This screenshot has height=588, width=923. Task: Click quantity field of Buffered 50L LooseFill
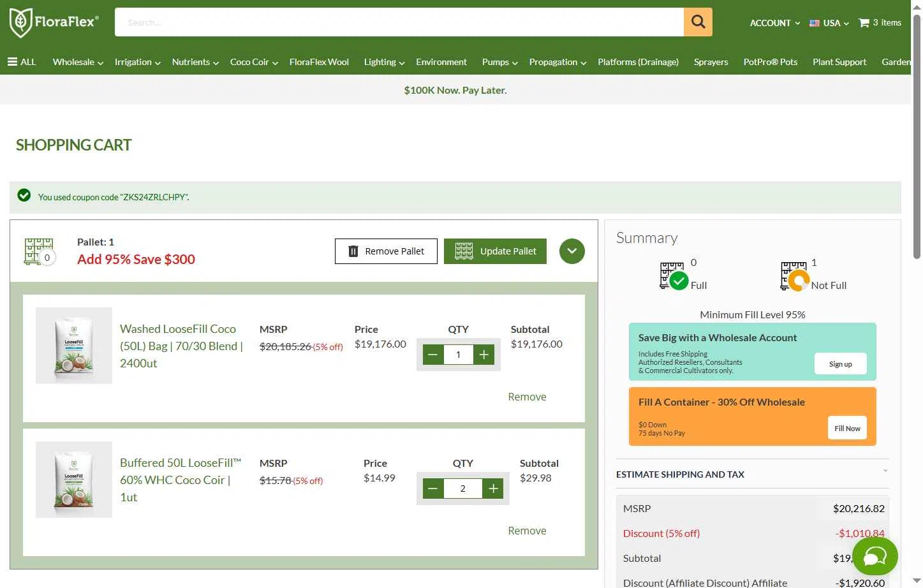463,489
